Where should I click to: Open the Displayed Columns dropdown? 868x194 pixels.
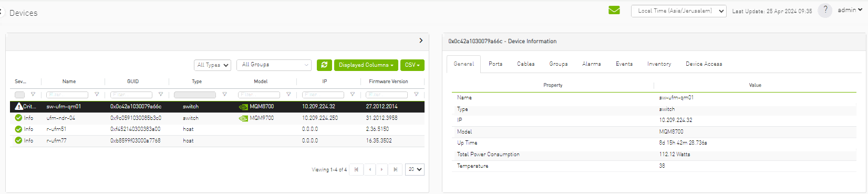point(366,65)
